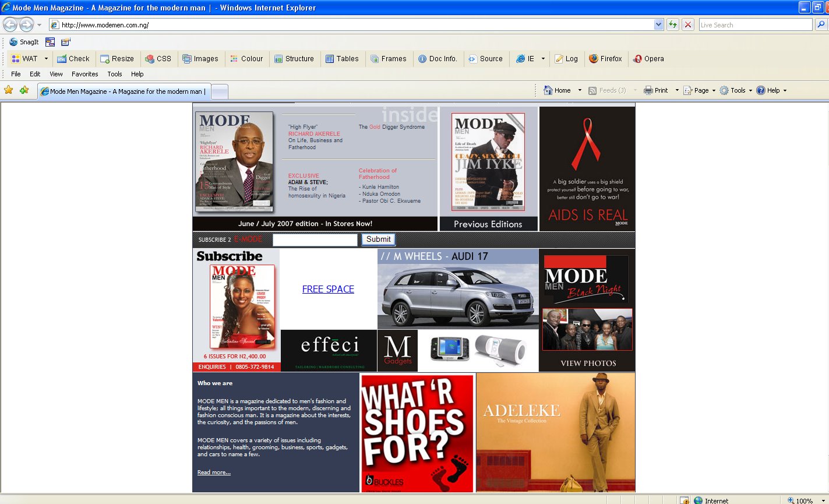Open the Images toolbar tool
The height and width of the screenshot is (504, 829).
tap(200, 59)
